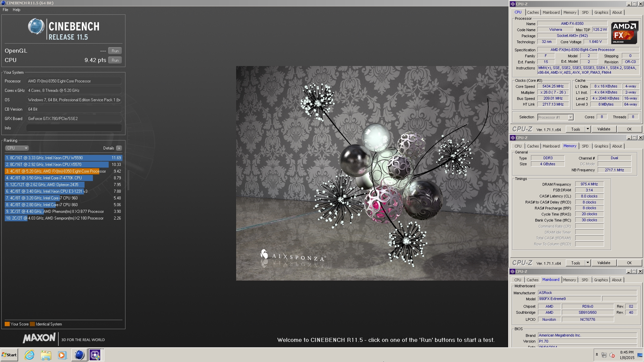Select ranking row AMD FX-8350 at 5.20 GHz
The height and width of the screenshot is (362, 644).
[63, 171]
